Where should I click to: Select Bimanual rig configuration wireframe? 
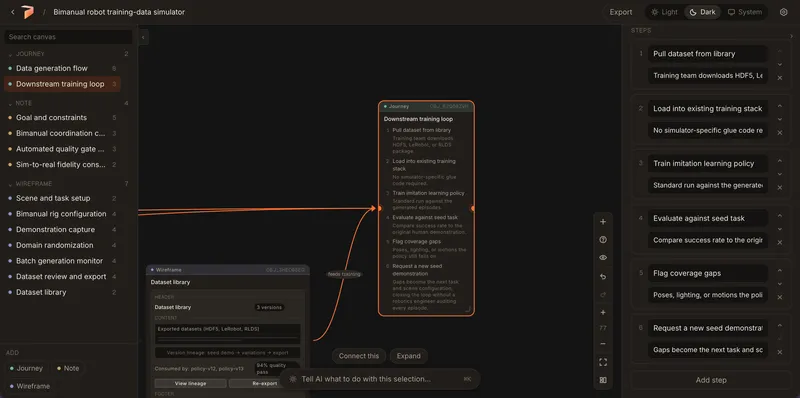[63, 214]
